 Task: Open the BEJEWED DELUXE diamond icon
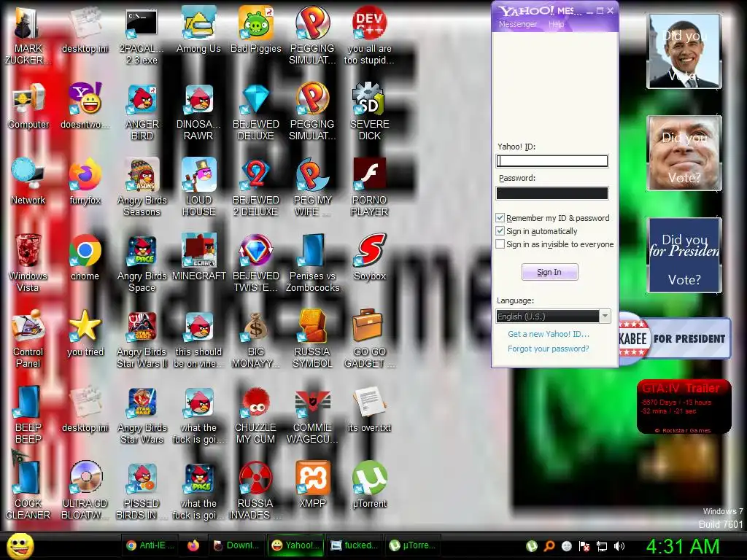256,112
